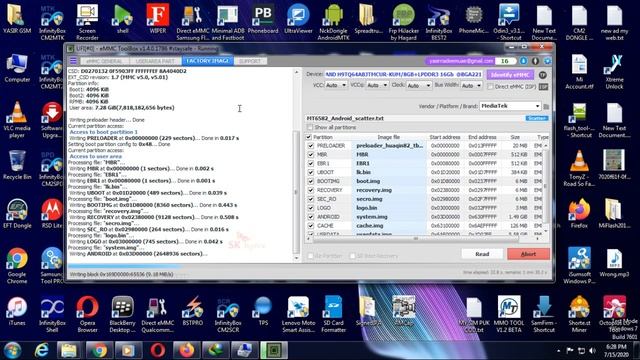640x360 pixels.
Task: Open the VCCq voltage dropdown
Action: click(x=377, y=85)
